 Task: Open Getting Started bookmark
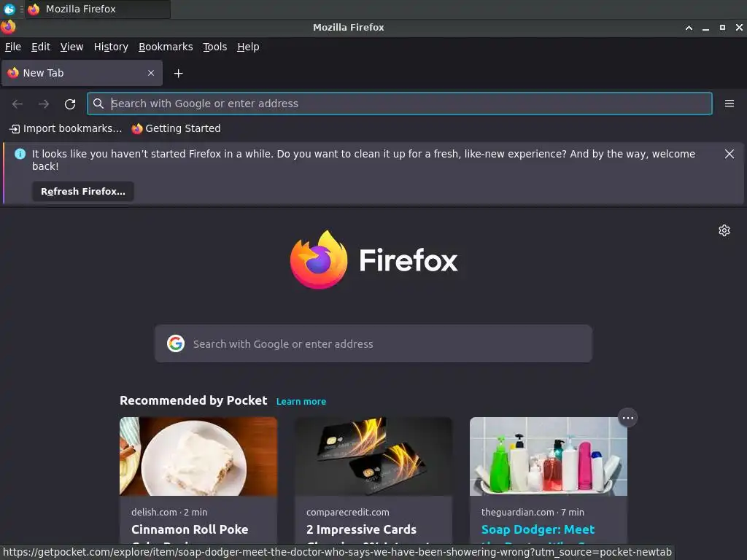177,128
